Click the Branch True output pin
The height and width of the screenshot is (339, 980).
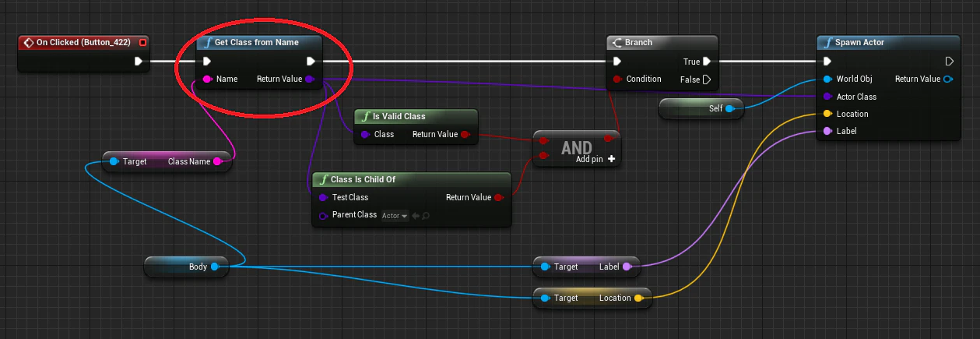click(707, 61)
